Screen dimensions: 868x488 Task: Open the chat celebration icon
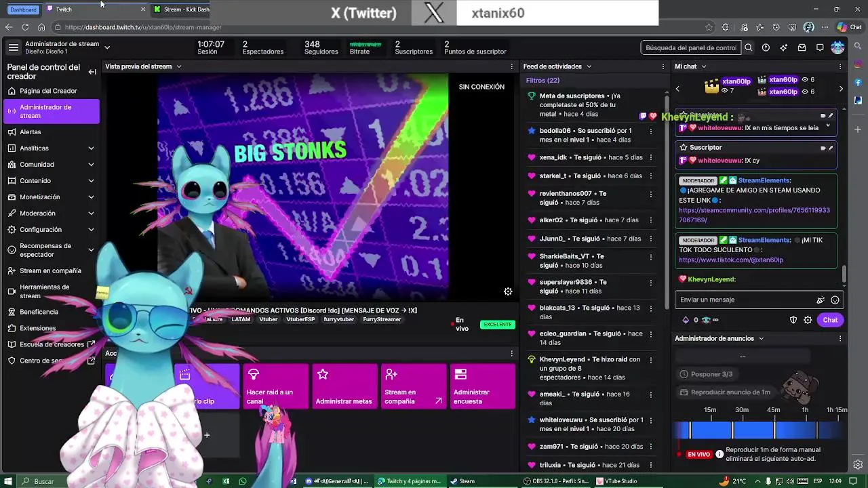[821, 300]
